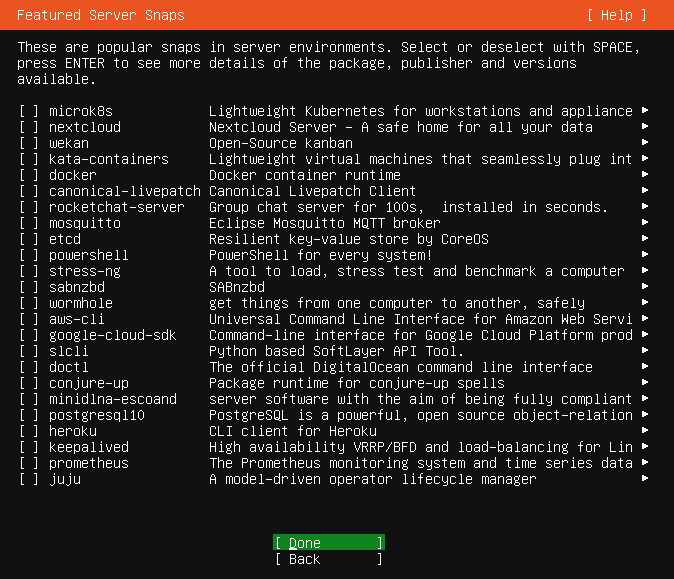
Task: Check the postgresql10 checkbox
Action: [29, 415]
